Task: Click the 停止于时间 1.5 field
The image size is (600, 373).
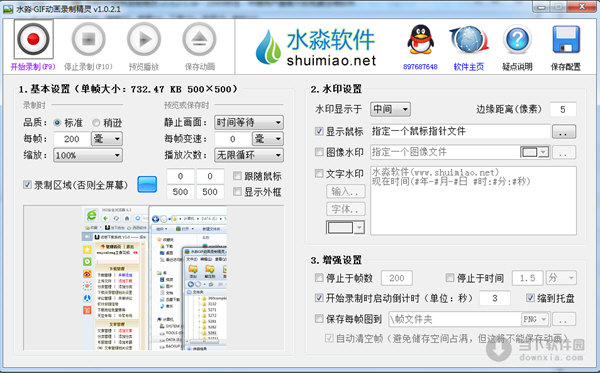Action: (x=527, y=278)
